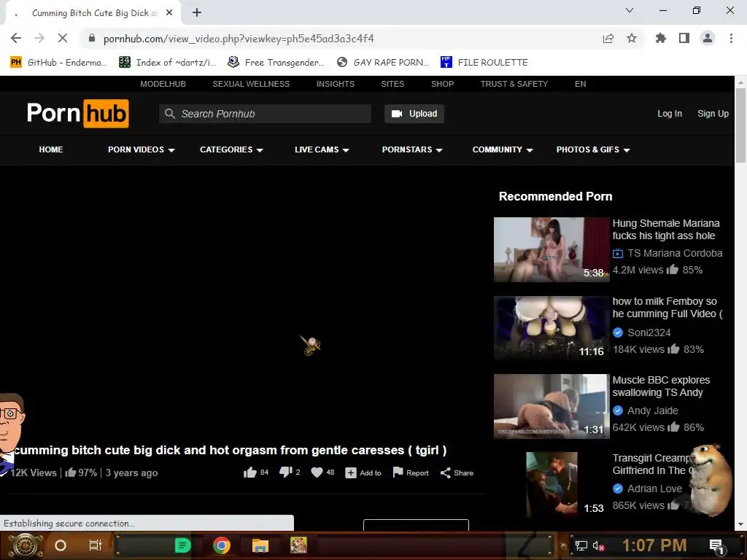Click the site logo
The width and height of the screenshot is (747, 560).
click(77, 113)
